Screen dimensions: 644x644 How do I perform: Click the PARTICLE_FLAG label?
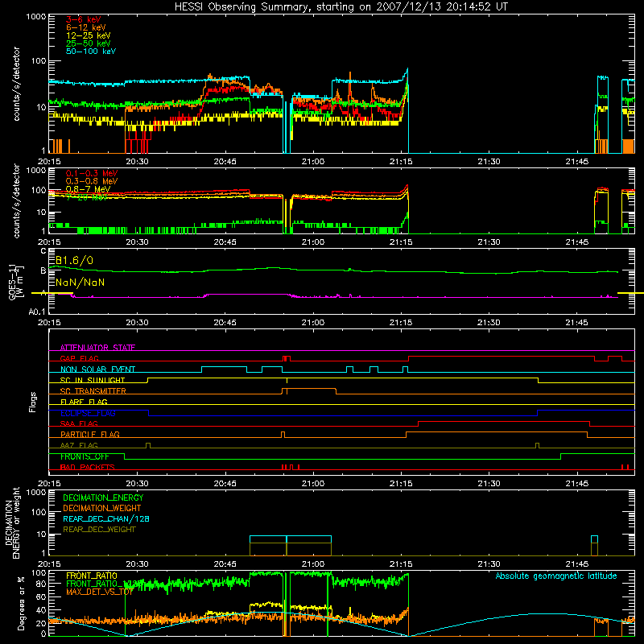click(x=90, y=435)
